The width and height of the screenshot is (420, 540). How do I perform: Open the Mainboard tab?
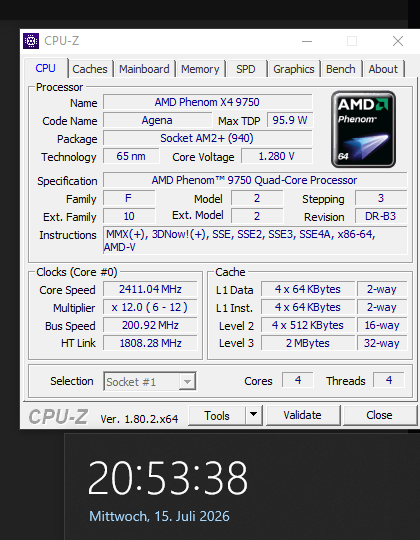[x=144, y=69]
